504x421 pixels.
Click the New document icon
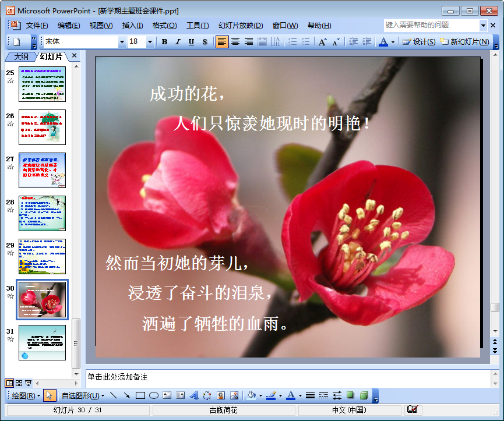coord(16,42)
